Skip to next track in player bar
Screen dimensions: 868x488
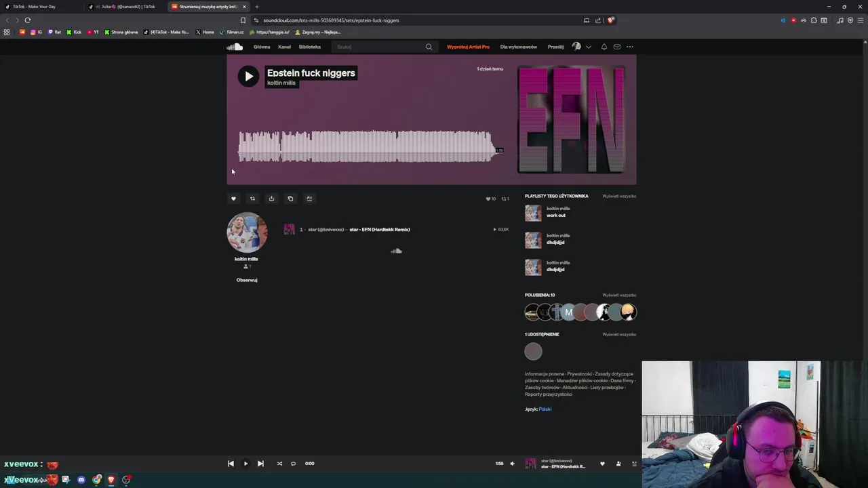click(x=260, y=464)
